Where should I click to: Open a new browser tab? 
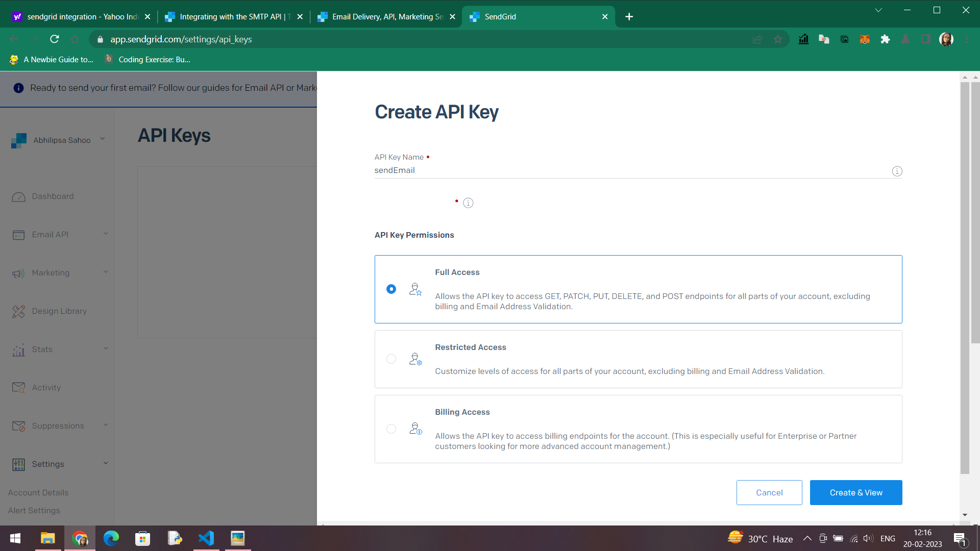(x=629, y=17)
